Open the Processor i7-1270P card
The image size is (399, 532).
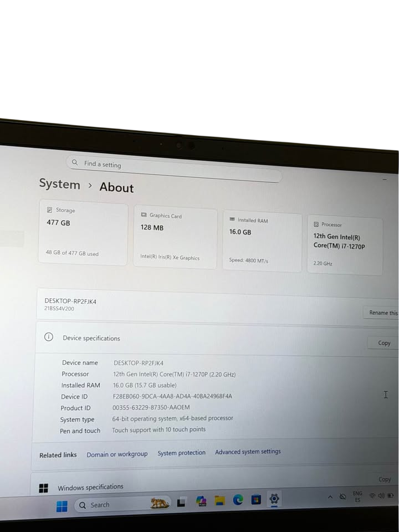pos(345,246)
